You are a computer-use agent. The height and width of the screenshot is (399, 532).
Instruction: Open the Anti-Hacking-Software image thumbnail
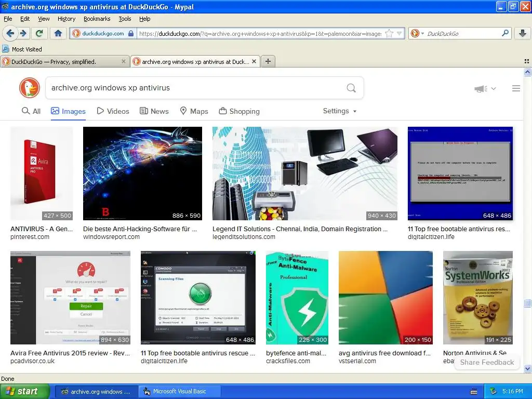click(142, 174)
